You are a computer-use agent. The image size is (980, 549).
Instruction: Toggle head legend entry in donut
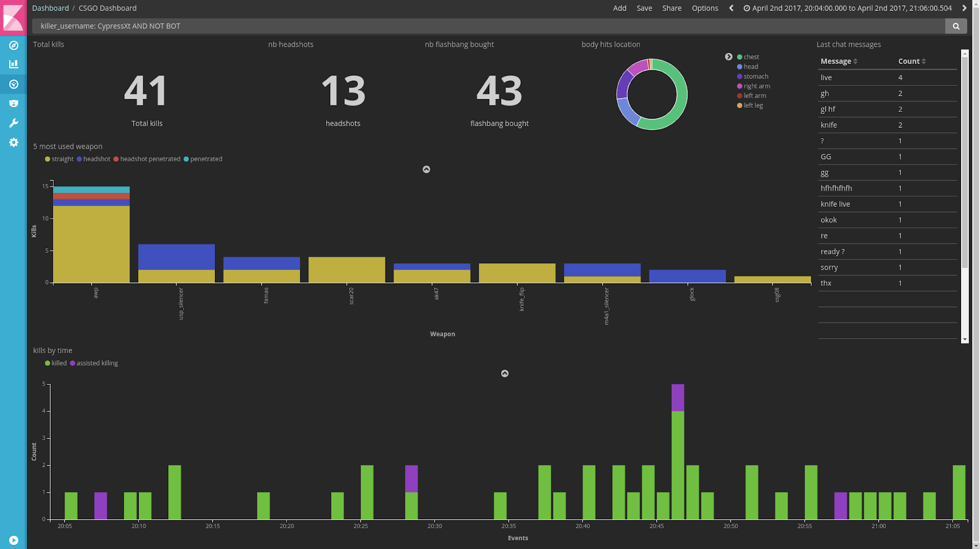[x=747, y=67]
